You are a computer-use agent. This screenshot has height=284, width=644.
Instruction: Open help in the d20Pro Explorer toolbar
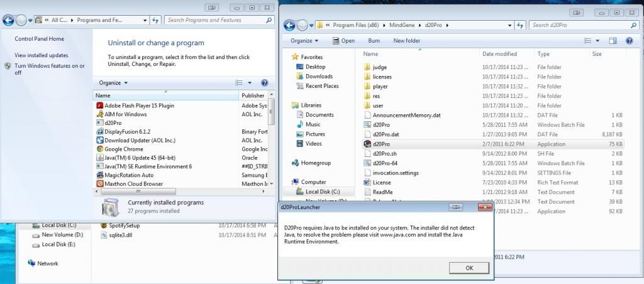[x=629, y=41]
